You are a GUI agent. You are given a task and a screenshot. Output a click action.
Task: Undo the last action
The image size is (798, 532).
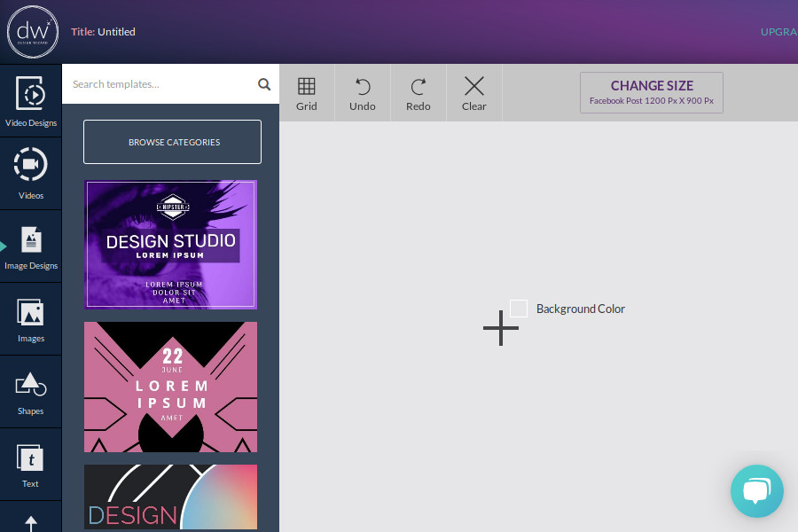363,93
